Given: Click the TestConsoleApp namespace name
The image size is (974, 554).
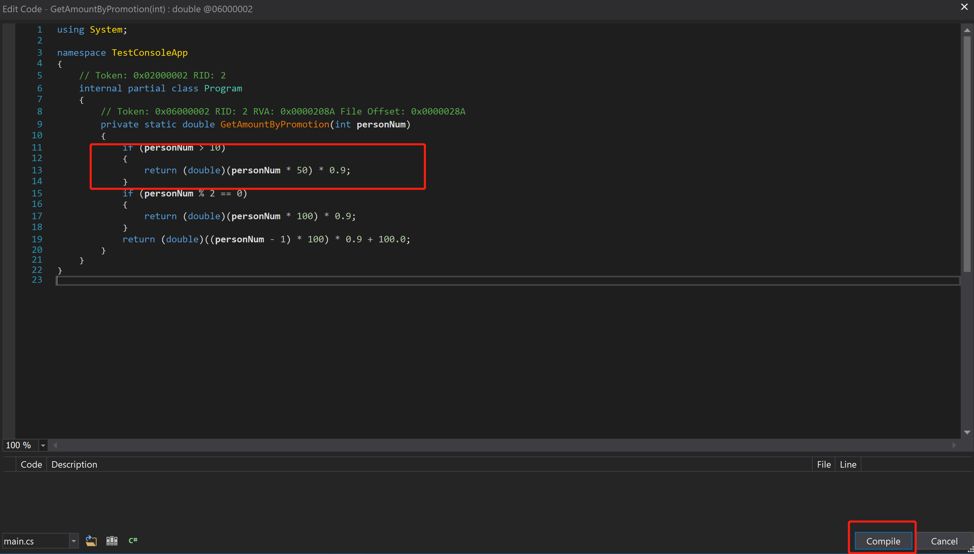Looking at the screenshot, I should tap(149, 52).
